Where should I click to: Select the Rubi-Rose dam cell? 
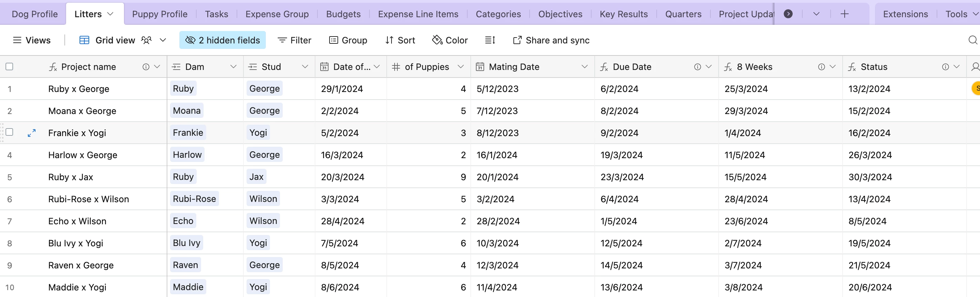click(195, 199)
